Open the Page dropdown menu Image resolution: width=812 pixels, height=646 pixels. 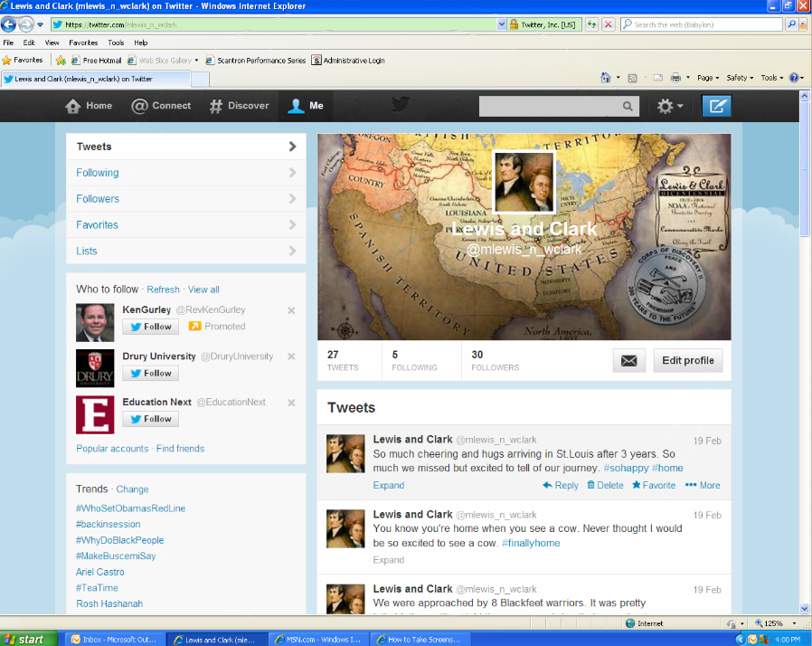(708, 78)
